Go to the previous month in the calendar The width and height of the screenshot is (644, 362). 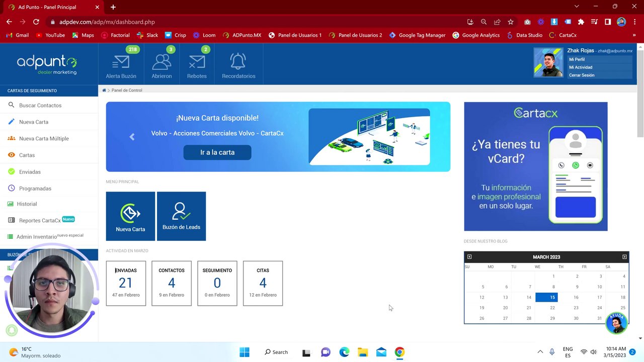469,257
